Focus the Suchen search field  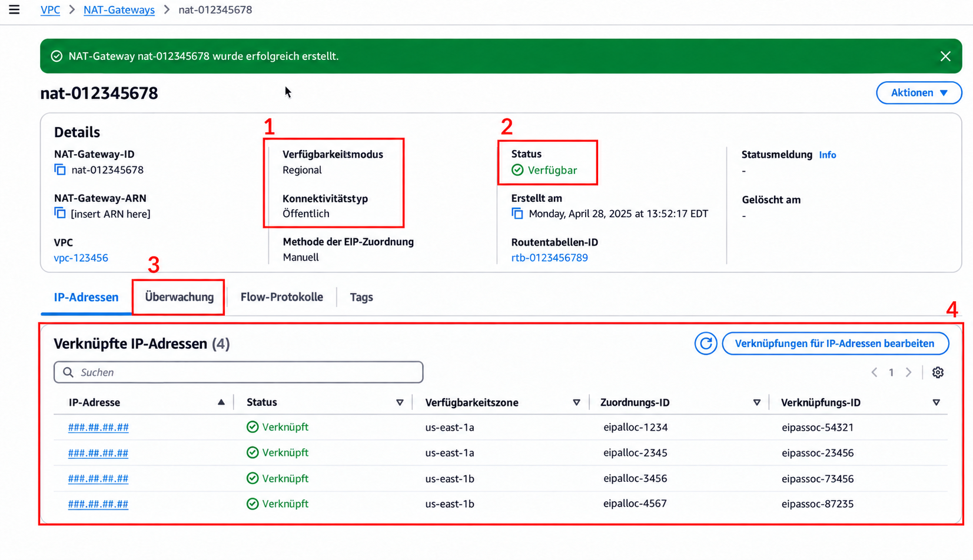point(238,372)
